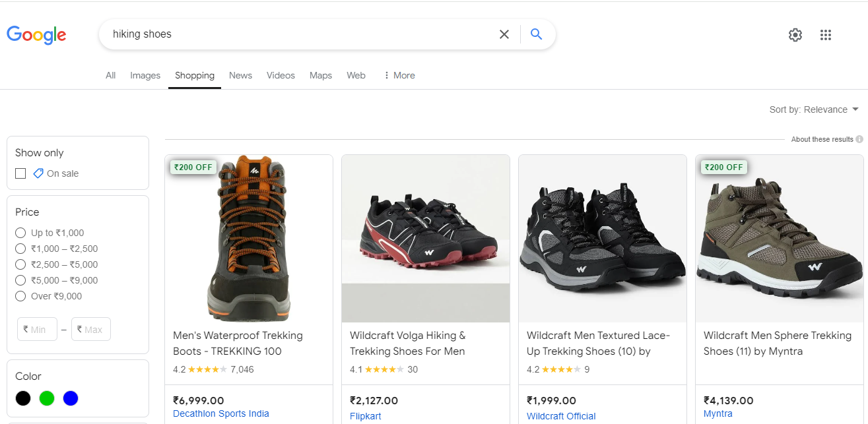Select the Shopping tab
The width and height of the screenshot is (868, 424).
pos(195,75)
